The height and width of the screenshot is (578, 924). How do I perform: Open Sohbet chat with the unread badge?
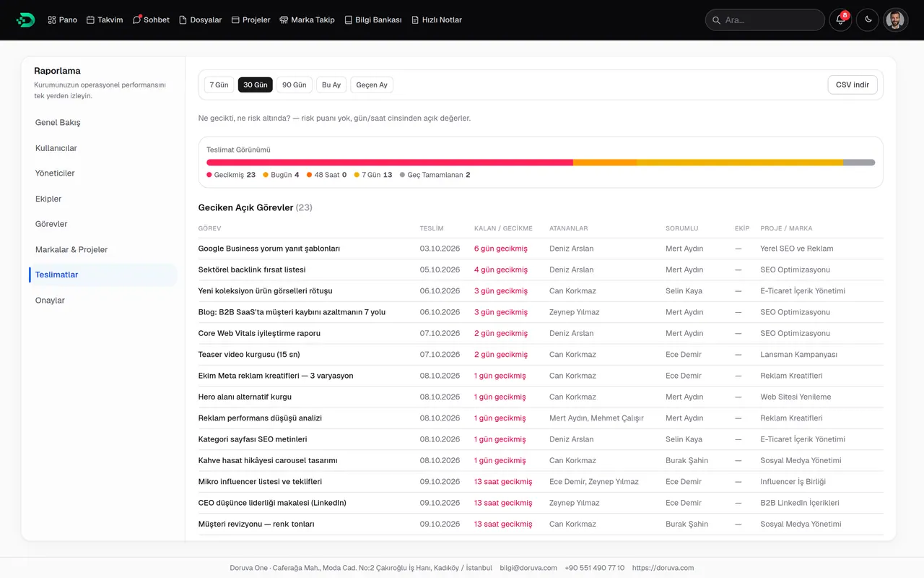click(x=151, y=20)
